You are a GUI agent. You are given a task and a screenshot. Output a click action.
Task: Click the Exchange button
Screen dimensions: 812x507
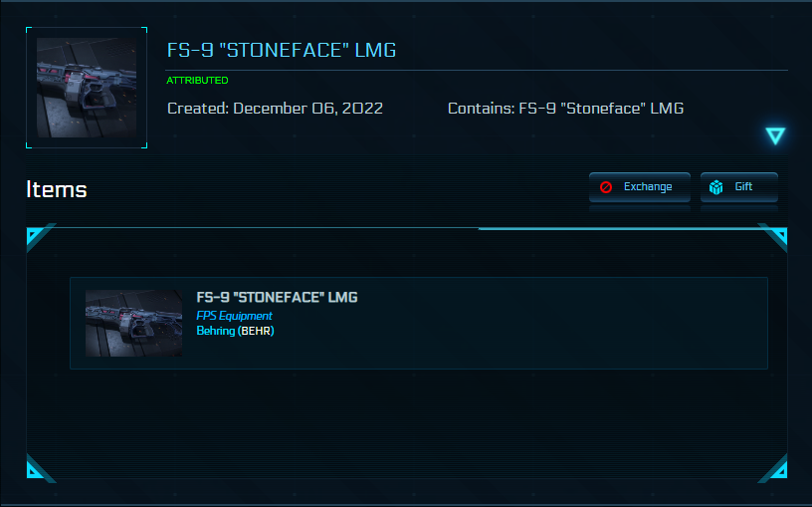tap(639, 187)
